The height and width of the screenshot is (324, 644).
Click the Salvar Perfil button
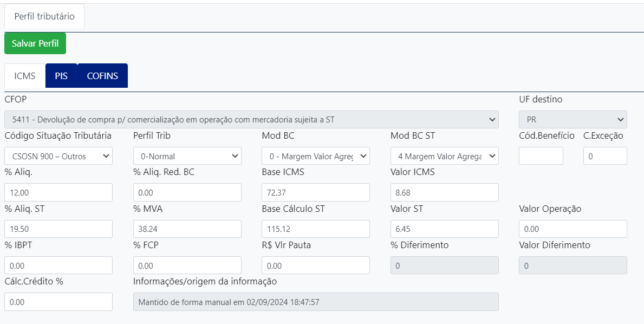pyautogui.click(x=35, y=43)
